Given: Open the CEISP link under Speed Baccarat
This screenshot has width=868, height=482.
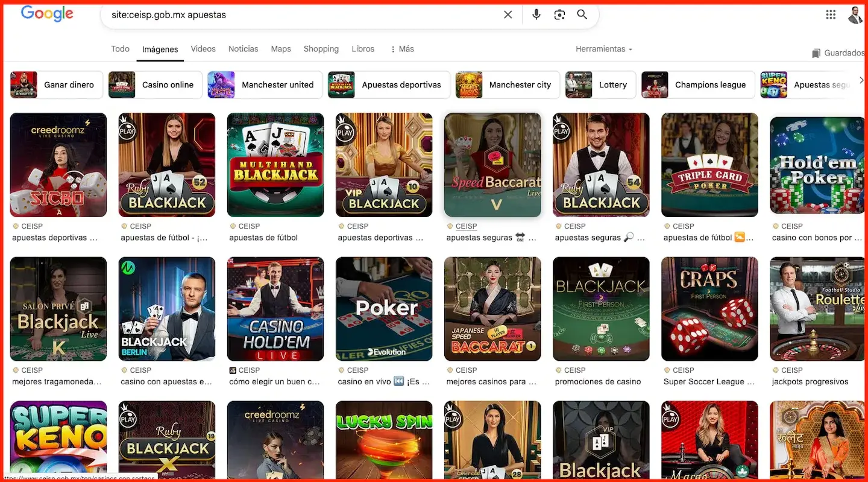Looking at the screenshot, I should (467, 226).
